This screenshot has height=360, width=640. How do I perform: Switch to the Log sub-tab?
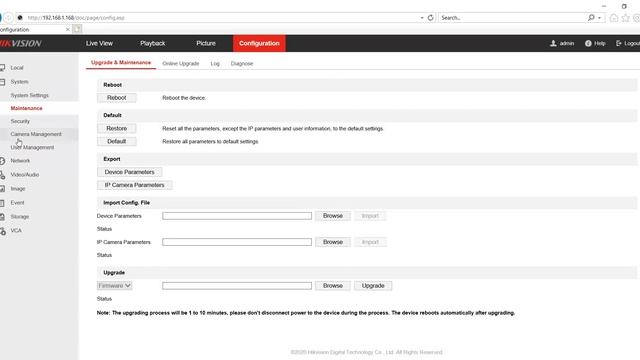[215, 64]
